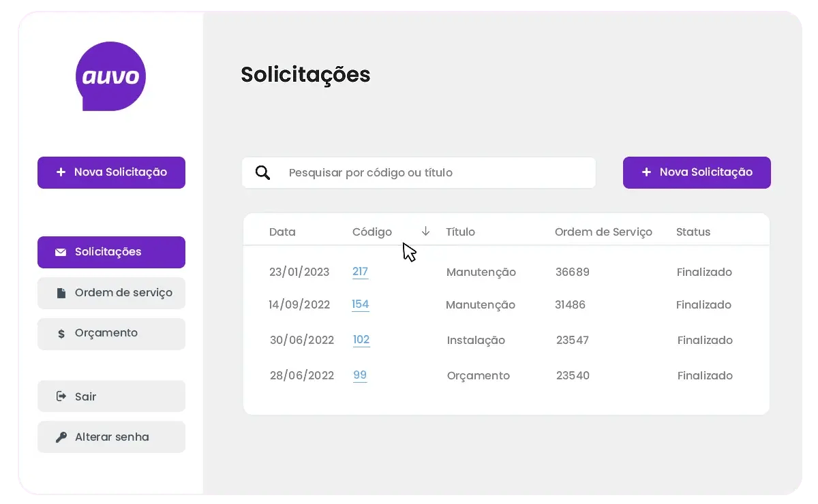Click the date 30/06/2022
This screenshot has height=504, width=818.
302,340
